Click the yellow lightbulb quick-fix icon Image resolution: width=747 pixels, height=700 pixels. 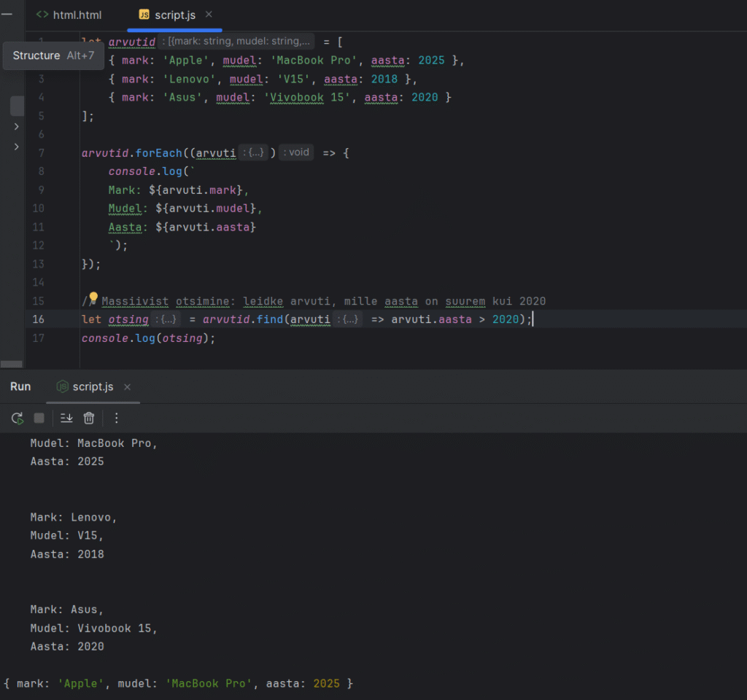[93, 298]
